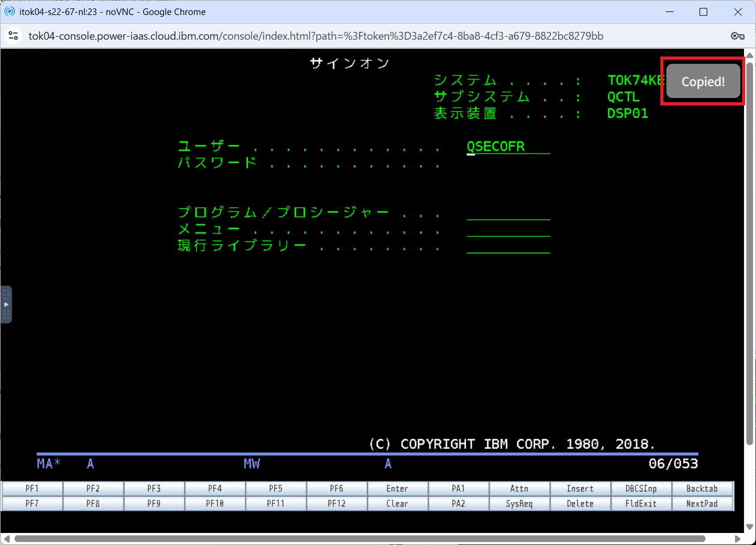Viewport: 756px width, 545px height.
Task: Click the menu input field
Action: 508,229
